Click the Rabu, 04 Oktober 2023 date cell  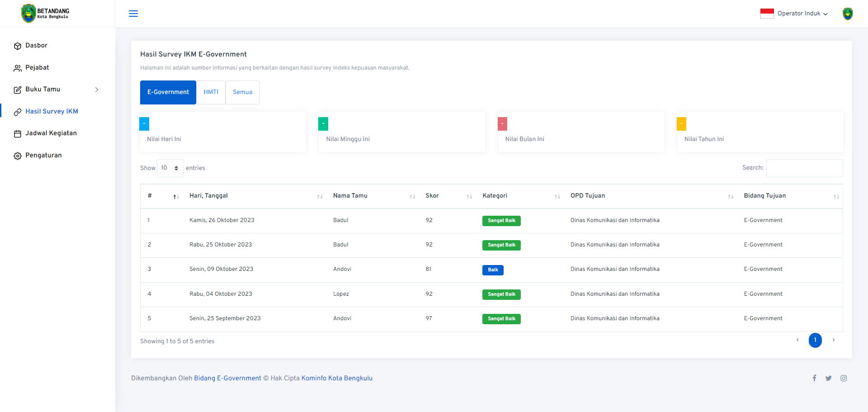[x=221, y=294]
